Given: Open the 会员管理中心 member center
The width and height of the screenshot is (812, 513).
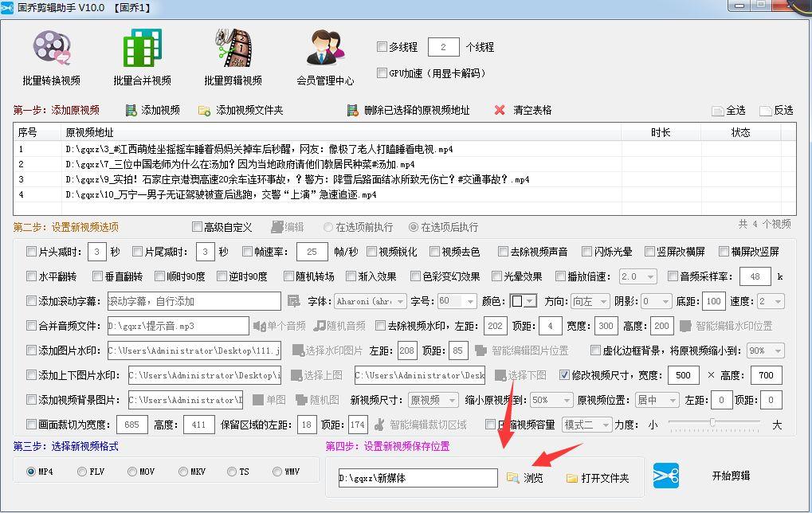Looking at the screenshot, I should pyautogui.click(x=323, y=56).
